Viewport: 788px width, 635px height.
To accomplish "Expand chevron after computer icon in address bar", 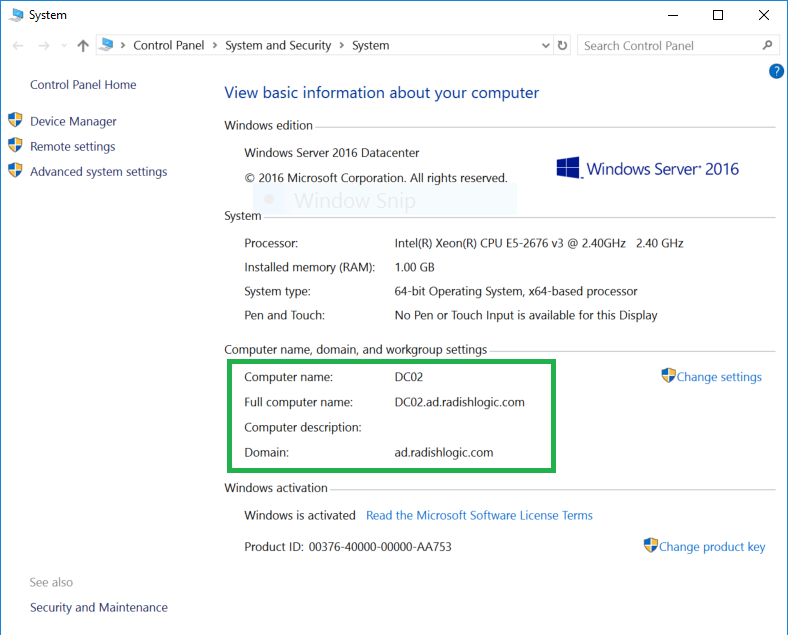I will [123, 45].
